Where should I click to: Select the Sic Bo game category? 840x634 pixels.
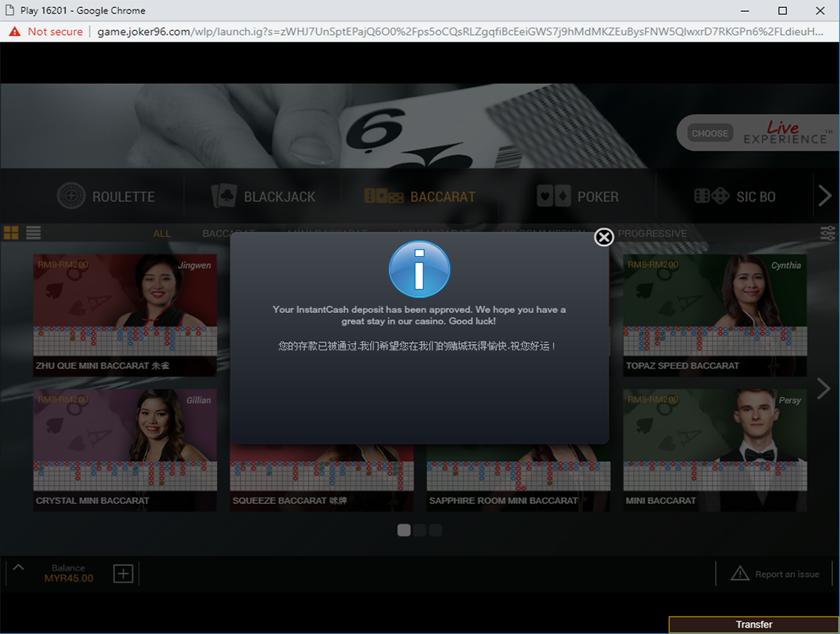pos(735,197)
